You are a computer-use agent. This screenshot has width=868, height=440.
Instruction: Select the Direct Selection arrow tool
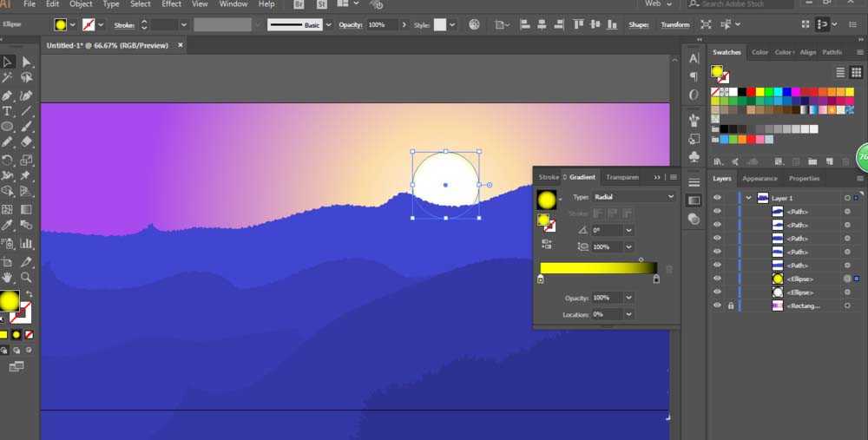click(x=26, y=62)
